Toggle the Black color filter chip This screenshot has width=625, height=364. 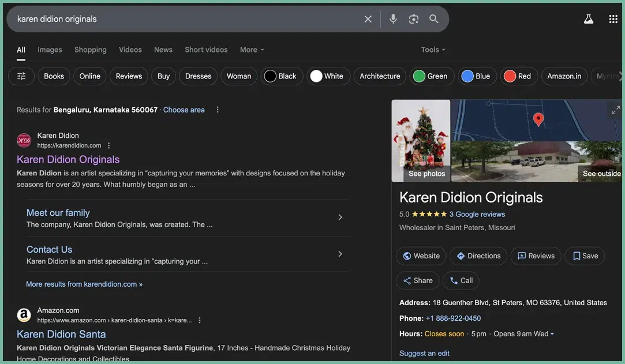pyautogui.click(x=282, y=76)
